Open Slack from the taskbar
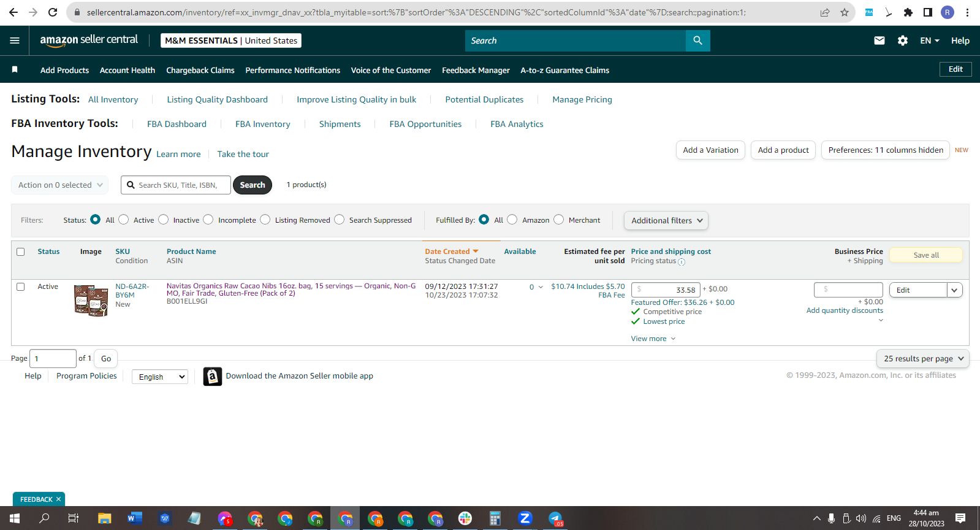The width and height of the screenshot is (980, 530). click(x=465, y=518)
